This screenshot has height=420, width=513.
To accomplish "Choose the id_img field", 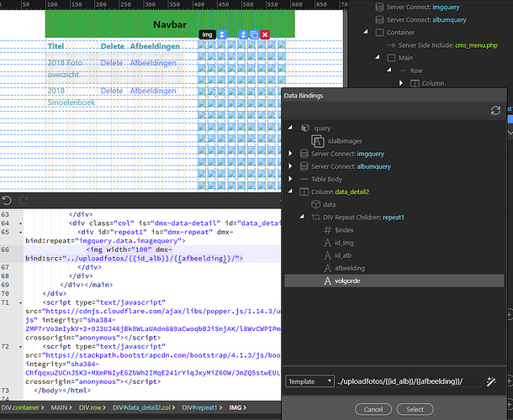I will (x=344, y=243).
